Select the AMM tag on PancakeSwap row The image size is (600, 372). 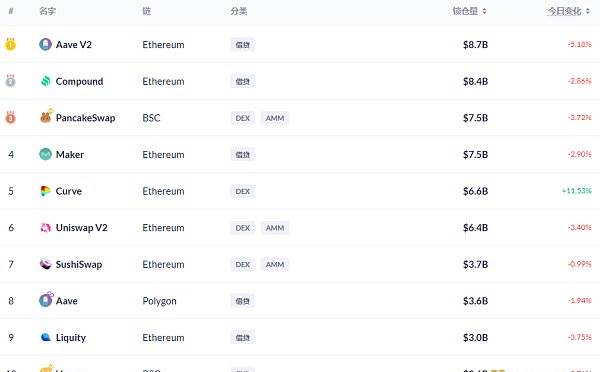click(x=275, y=118)
